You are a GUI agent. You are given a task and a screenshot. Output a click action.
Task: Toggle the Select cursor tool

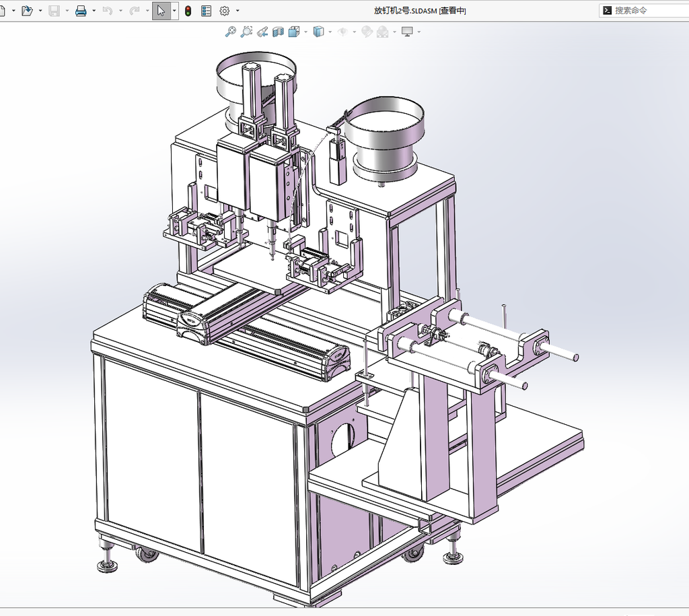161,11
